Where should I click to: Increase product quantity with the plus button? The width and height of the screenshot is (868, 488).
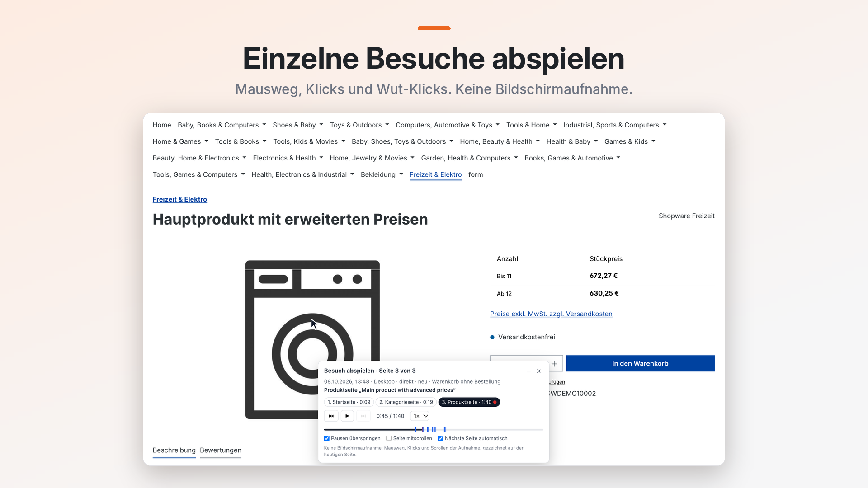click(x=554, y=364)
